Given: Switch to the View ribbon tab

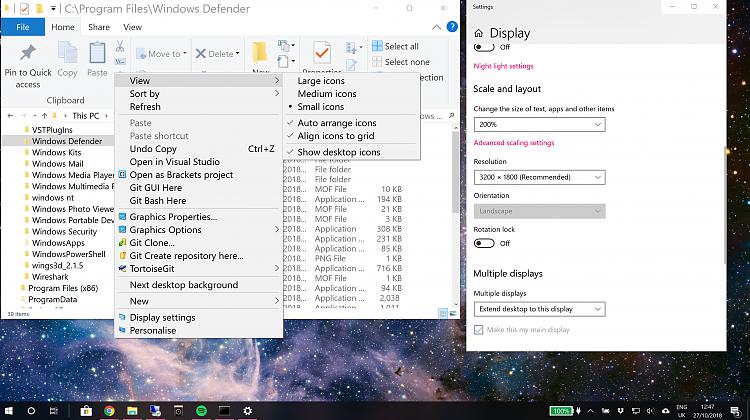Looking at the screenshot, I should [132, 27].
